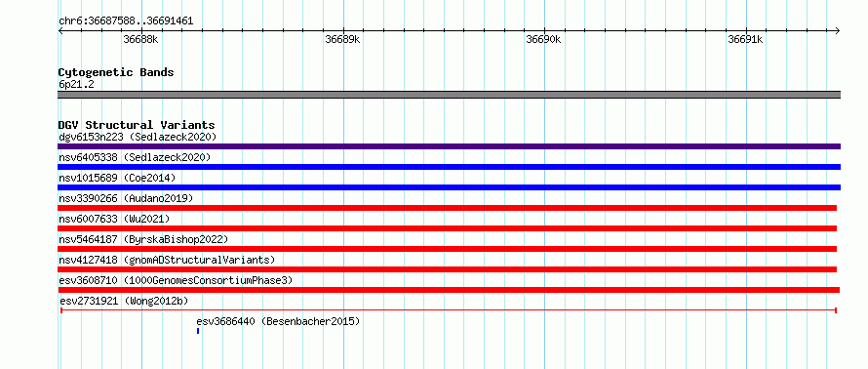Open the DGV Structural Variants track title
Image resolution: width=868 pixels, height=369 pixels.
(x=137, y=125)
